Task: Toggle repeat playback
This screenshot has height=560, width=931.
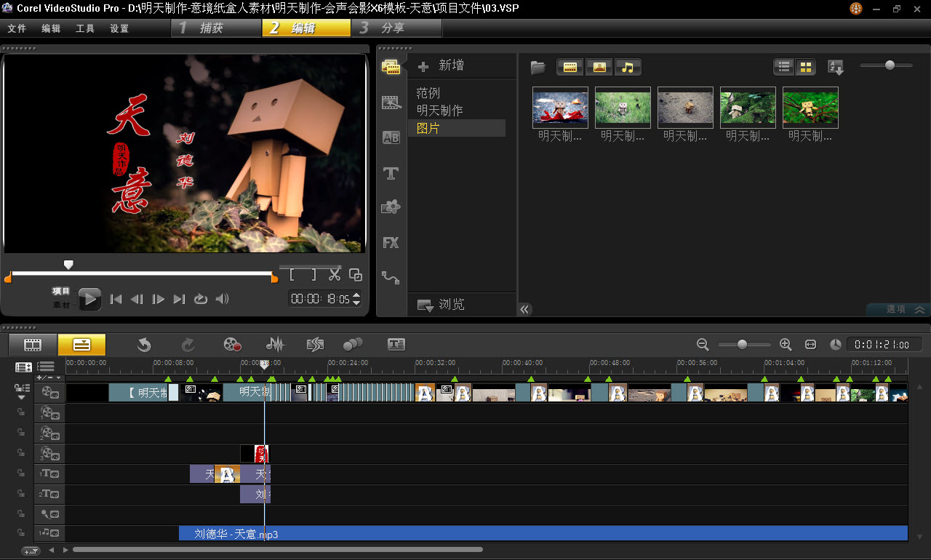Action: (201, 299)
